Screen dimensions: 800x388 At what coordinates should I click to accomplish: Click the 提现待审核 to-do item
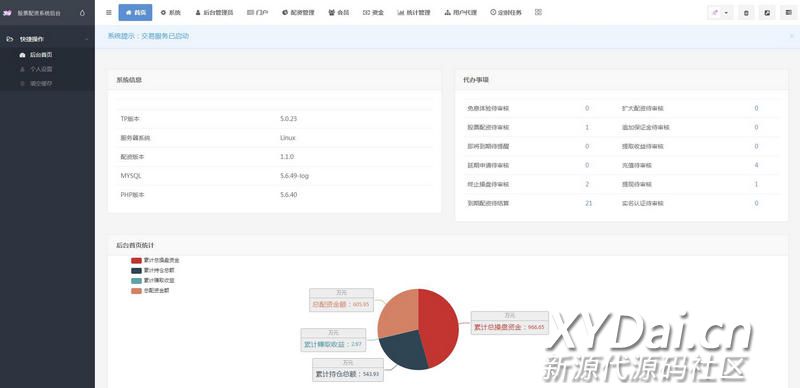[x=637, y=184]
